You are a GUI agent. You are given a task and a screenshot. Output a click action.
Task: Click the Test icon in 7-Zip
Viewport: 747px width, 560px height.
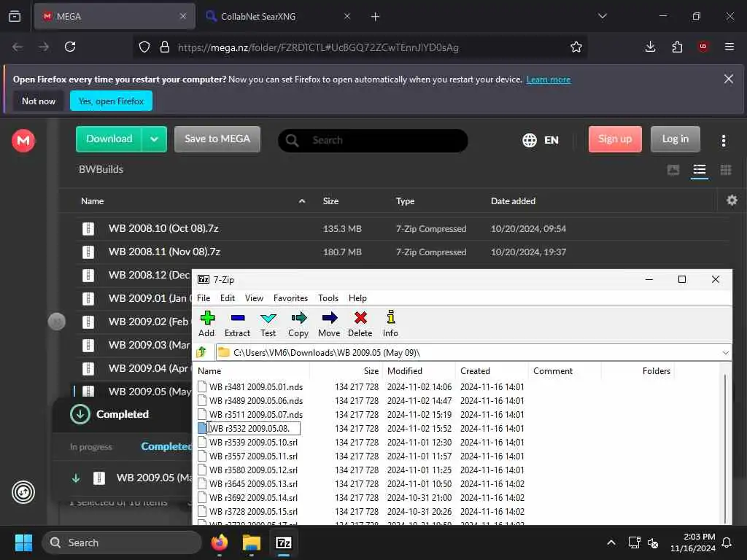(x=268, y=318)
